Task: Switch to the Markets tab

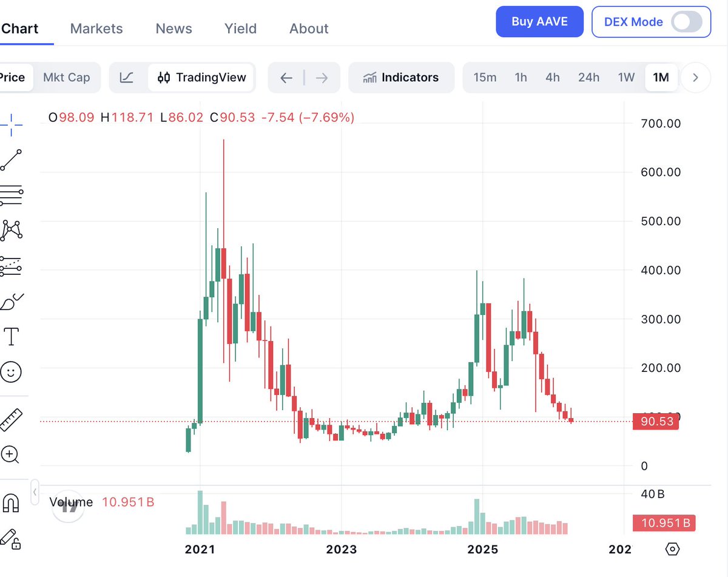Action: (96, 29)
